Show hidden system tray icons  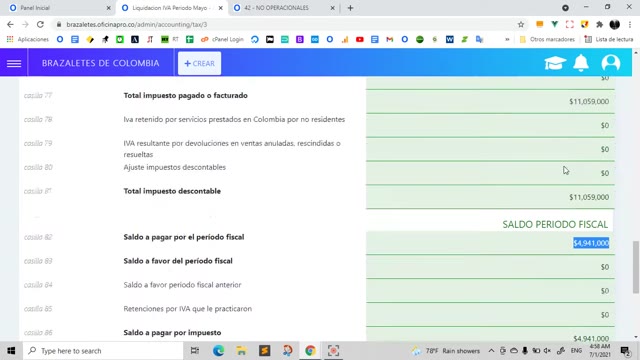[491, 351]
